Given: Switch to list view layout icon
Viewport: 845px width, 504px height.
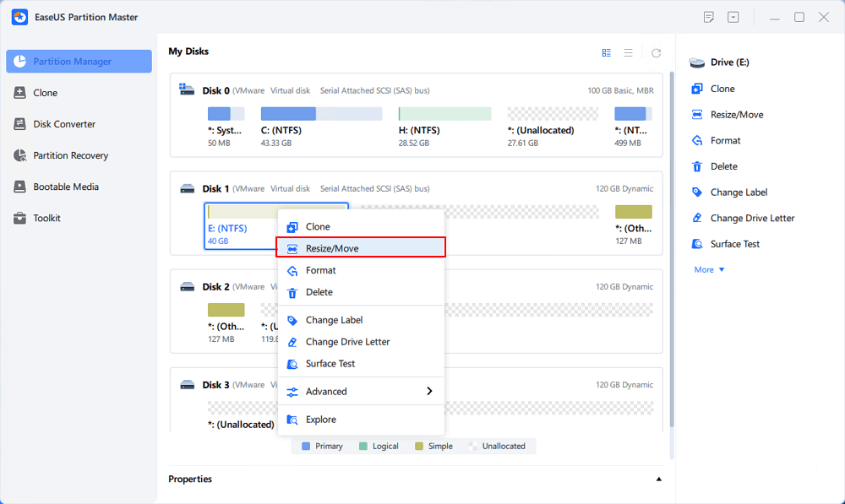Looking at the screenshot, I should click(x=628, y=52).
